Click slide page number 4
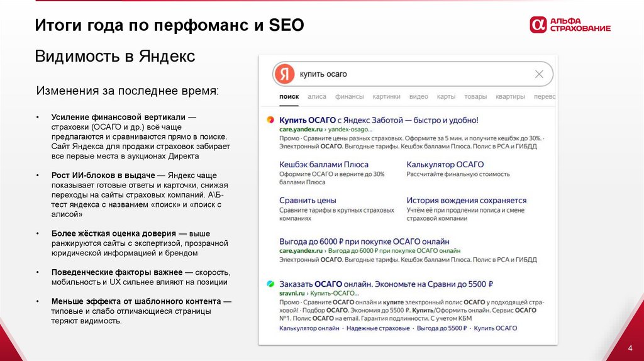The image size is (644, 361). coord(630,348)
